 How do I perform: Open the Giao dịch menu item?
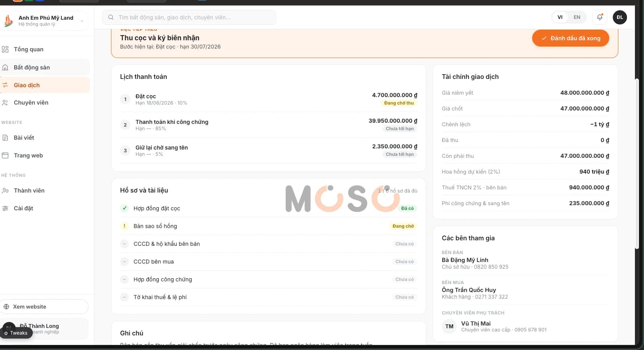pos(45,85)
